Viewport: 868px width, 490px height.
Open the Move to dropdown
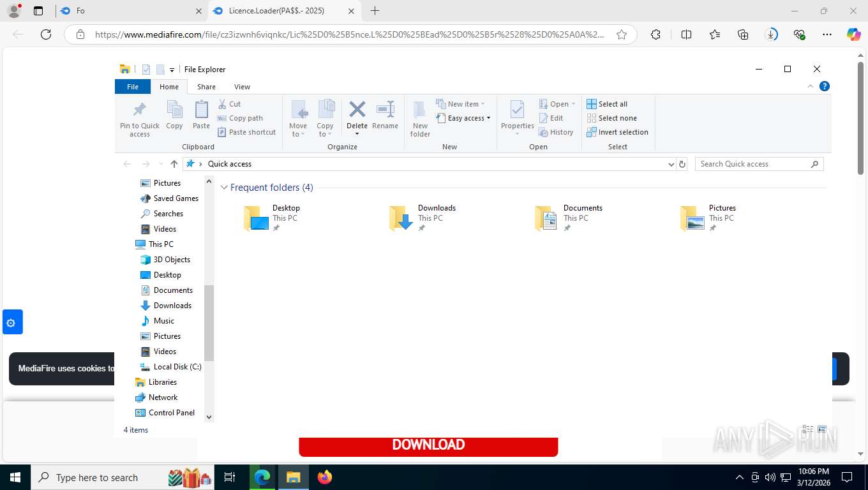(298, 119)
